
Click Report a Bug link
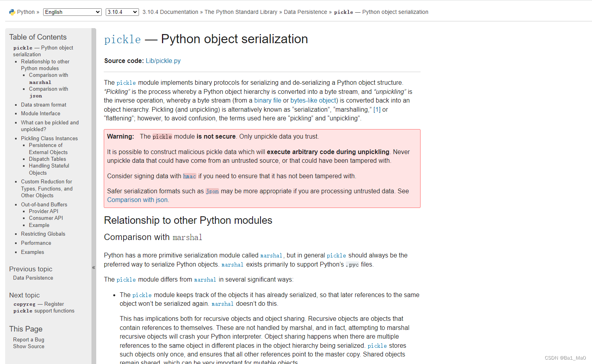tap(29, 340)
